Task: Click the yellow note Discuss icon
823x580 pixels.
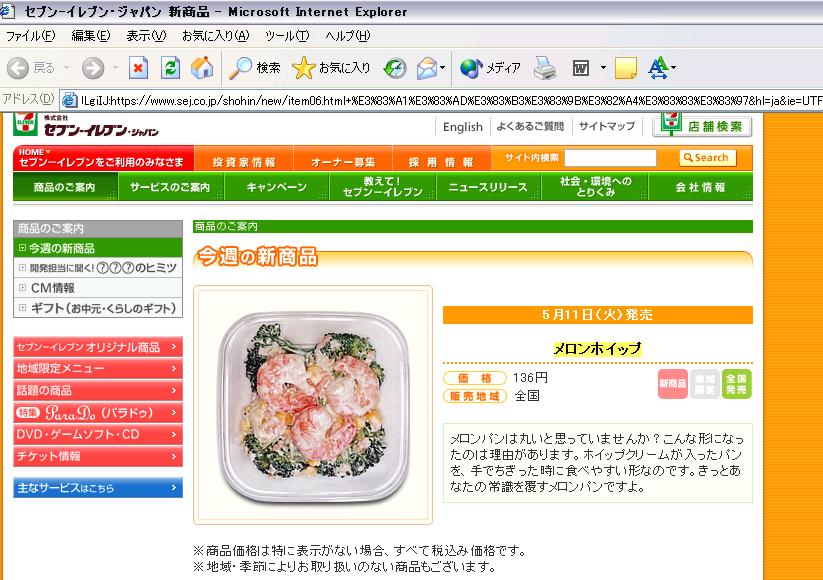Action: (x=625, y=68)
